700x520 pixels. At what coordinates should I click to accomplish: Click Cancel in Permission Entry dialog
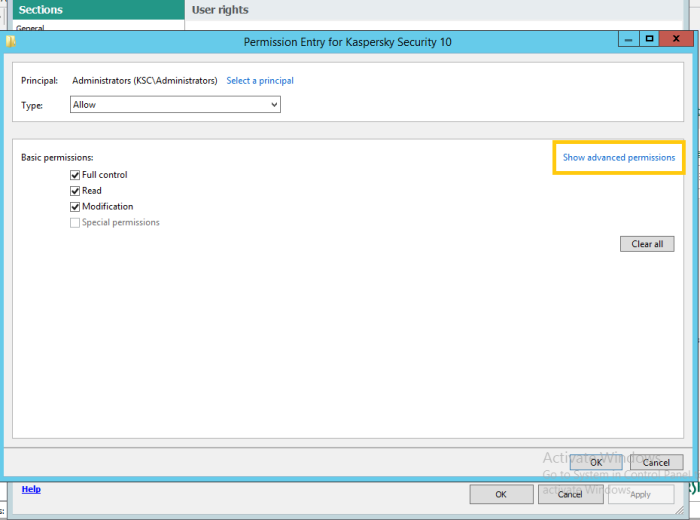pyautogui.click(x=656, y=462)
